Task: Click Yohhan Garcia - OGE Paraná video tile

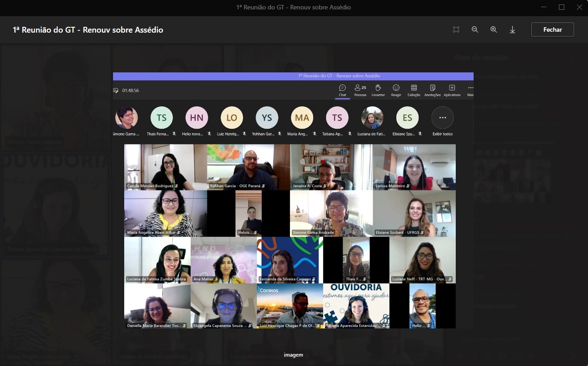Action: click(248, 167)
